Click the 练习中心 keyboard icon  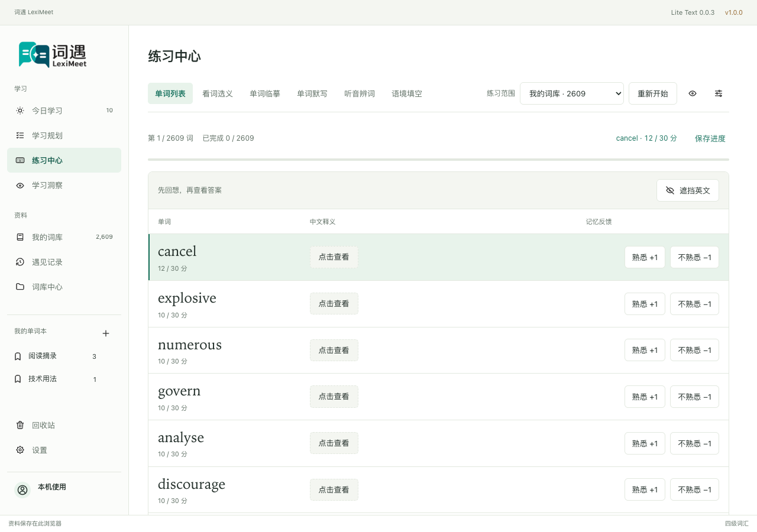click(20, 160)
